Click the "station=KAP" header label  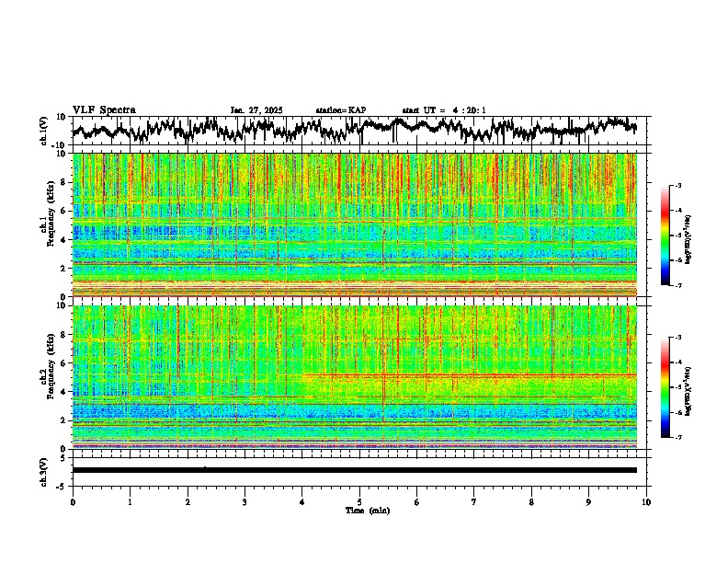click(341, 110)
